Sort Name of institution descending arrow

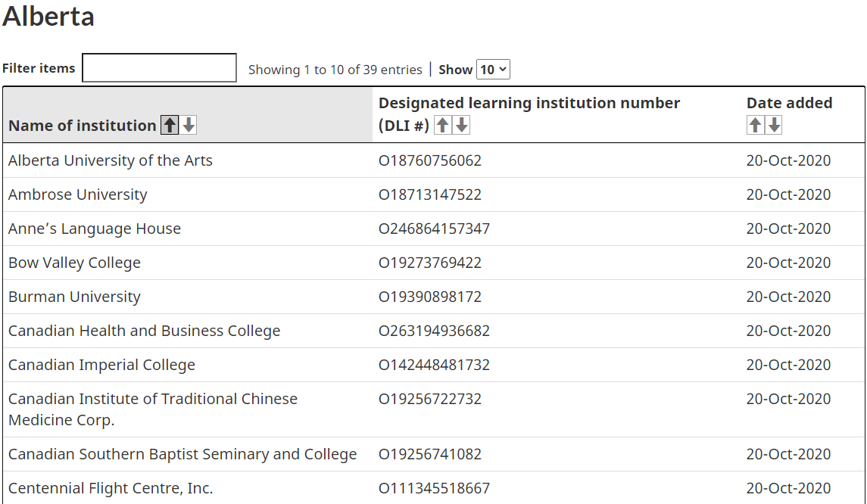[189, 126]
